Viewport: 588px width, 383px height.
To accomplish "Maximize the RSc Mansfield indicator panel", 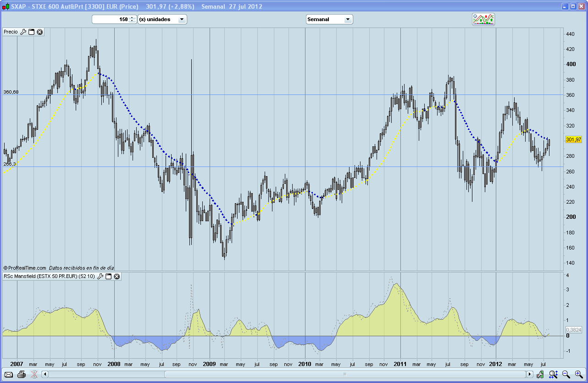I will pyautogui.click(x=109, y=276).
